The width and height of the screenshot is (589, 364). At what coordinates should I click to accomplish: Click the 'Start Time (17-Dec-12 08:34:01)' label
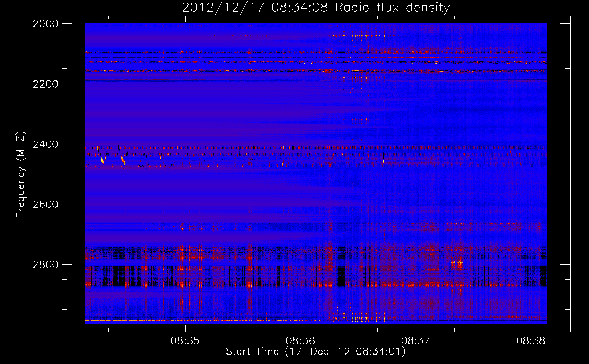click(316, 352)
